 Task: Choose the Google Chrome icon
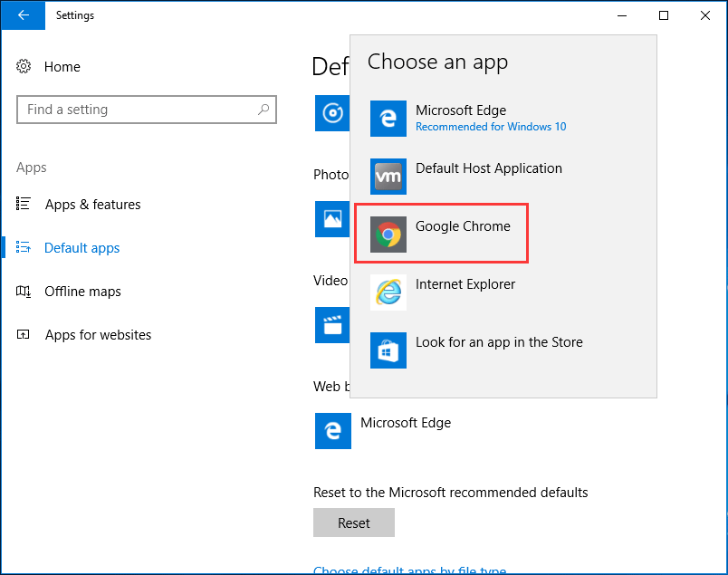(x=388, y=235)
